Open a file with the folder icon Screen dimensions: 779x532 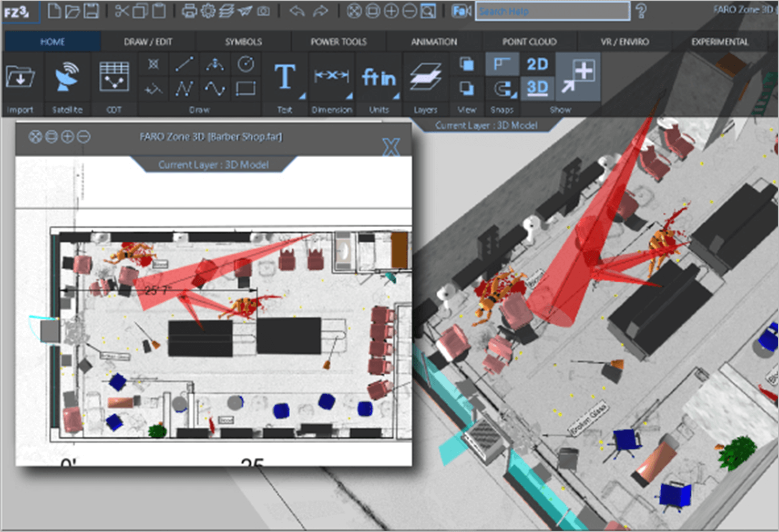pos(73,11)
